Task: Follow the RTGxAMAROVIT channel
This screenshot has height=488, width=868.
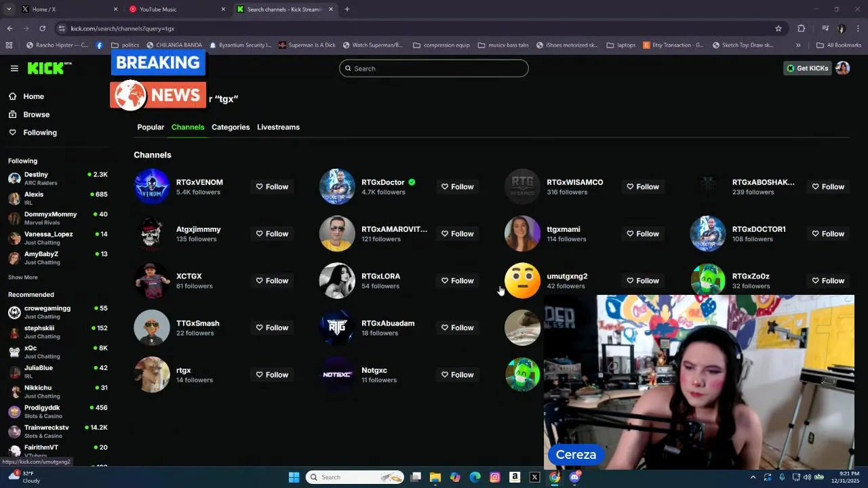Action: point(457,233)
